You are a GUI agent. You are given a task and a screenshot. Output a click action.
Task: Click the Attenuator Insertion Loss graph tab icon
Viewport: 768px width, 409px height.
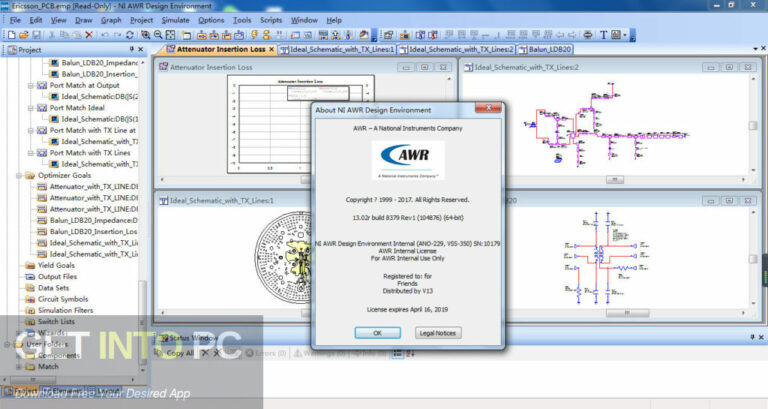170,49
